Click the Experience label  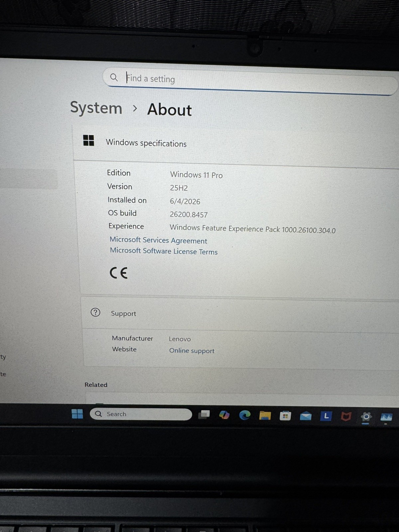coord(126,226)
